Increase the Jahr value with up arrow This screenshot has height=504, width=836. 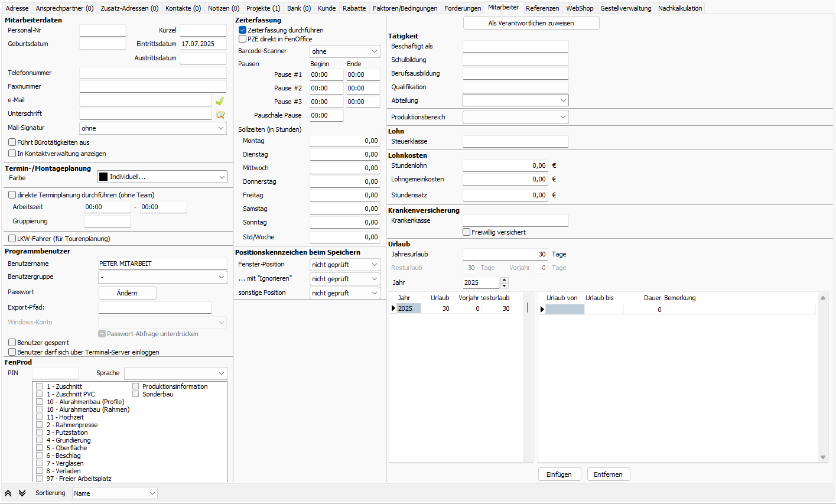pos(504,280)
